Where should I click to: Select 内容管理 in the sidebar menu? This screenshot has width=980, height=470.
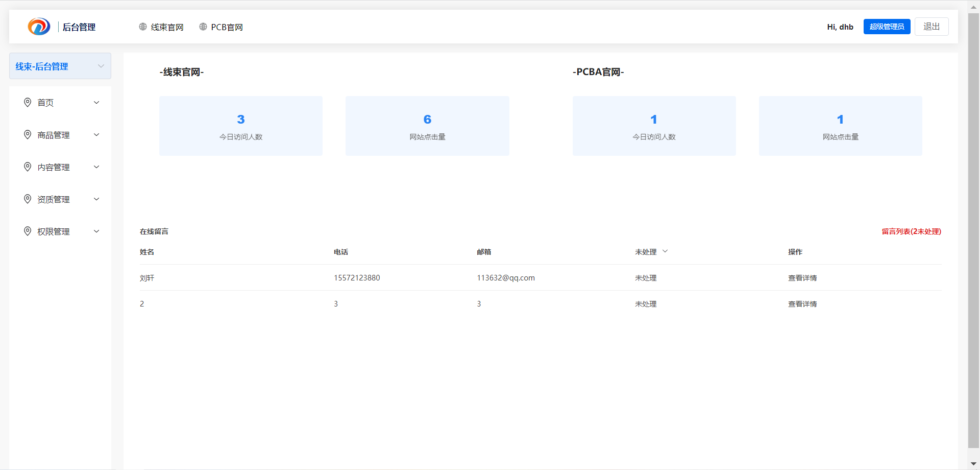point(60,167)
